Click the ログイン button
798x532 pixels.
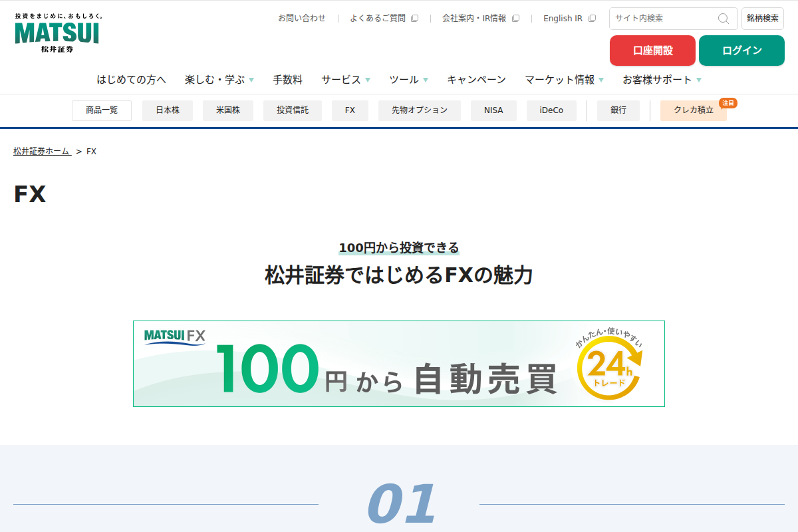point(741,50)
